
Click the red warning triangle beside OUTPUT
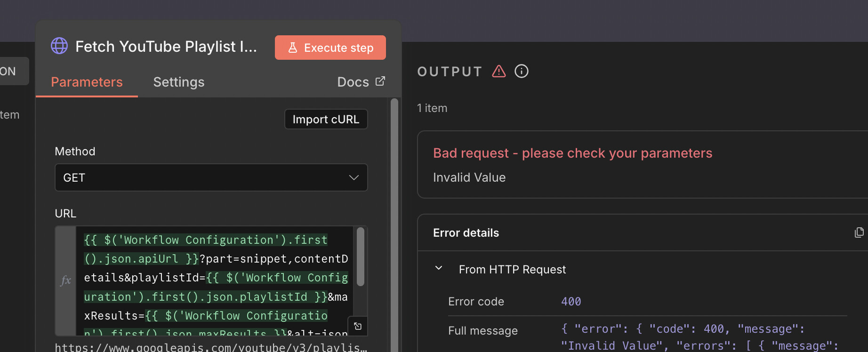pyautogui.click(x=499, y=72)
